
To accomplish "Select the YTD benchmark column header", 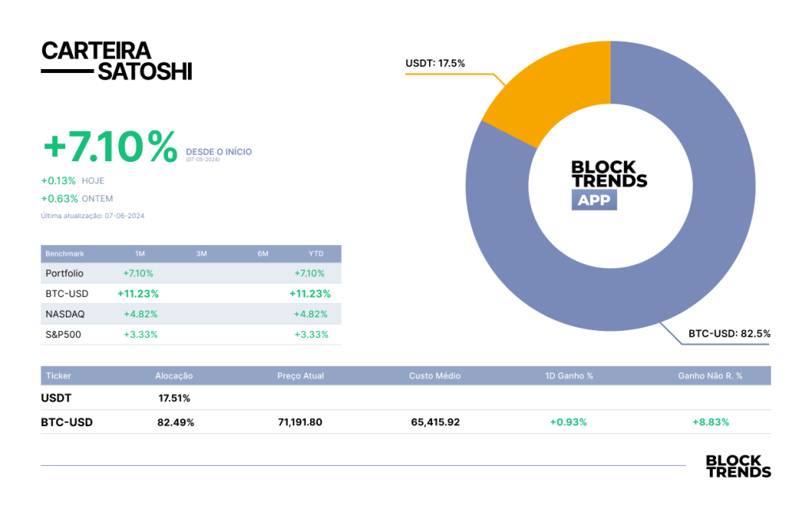I will 316,253.
